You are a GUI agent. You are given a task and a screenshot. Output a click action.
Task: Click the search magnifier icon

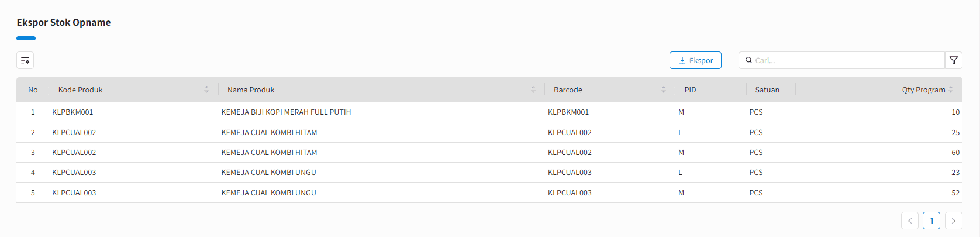tap(748, 60)
